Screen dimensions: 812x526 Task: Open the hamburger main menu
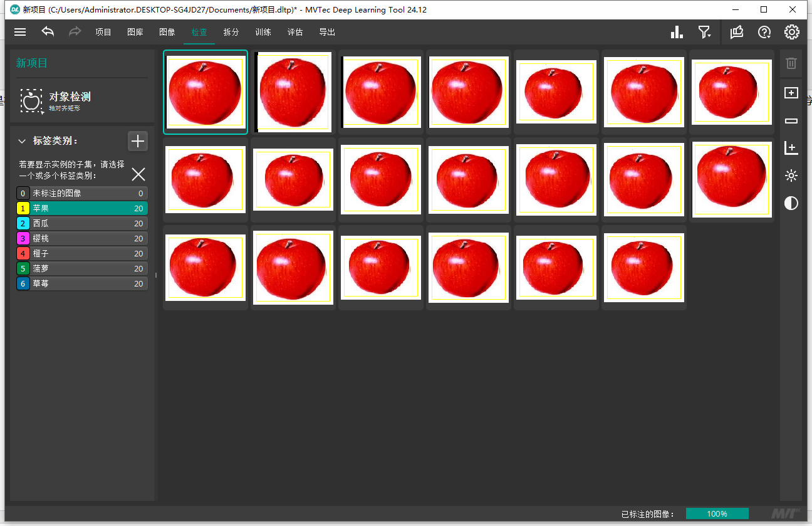point(20,32)
